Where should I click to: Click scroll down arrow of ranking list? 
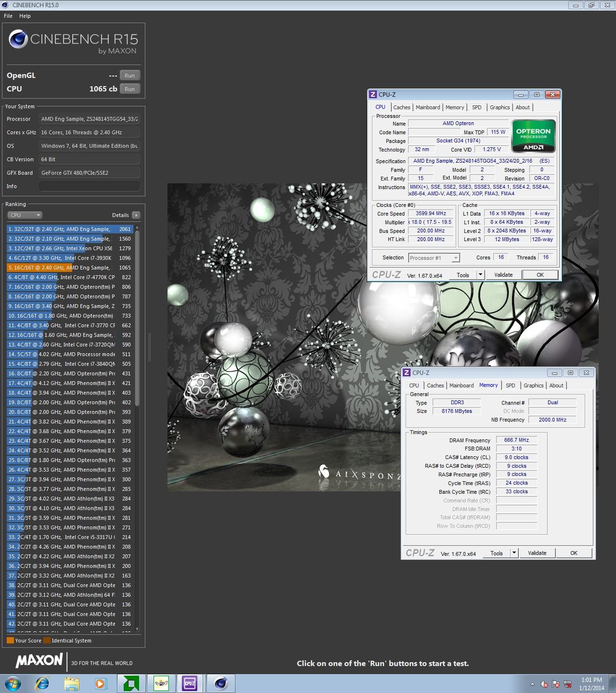(x=137, y=629)
